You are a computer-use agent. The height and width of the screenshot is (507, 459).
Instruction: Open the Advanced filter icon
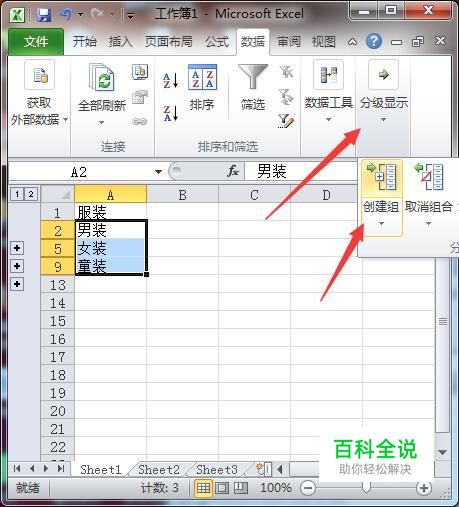pos(286,121)
